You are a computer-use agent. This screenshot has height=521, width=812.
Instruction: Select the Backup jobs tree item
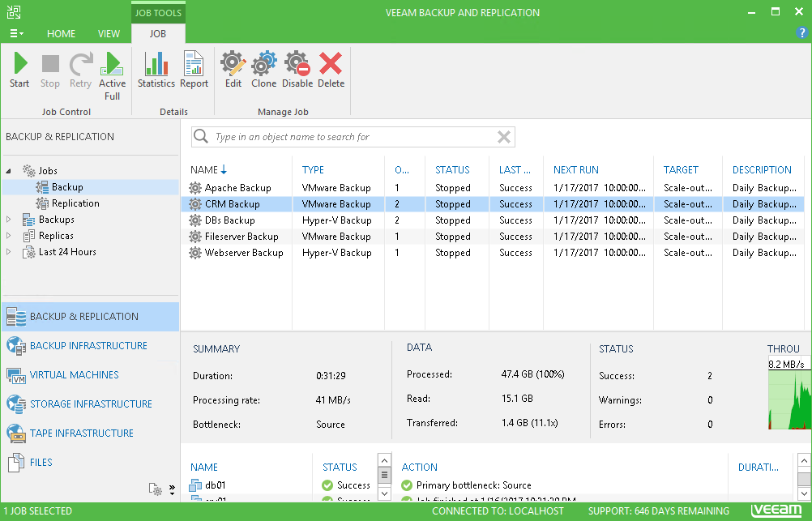(67, 187)
